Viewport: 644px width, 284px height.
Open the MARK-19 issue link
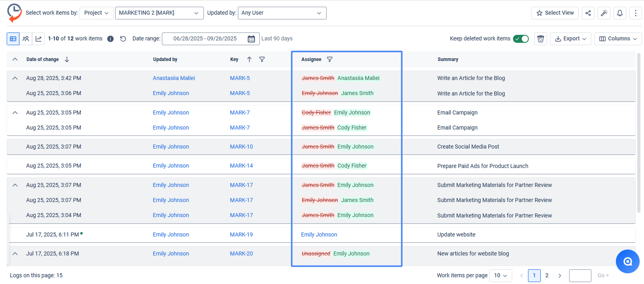click(241, 234)
